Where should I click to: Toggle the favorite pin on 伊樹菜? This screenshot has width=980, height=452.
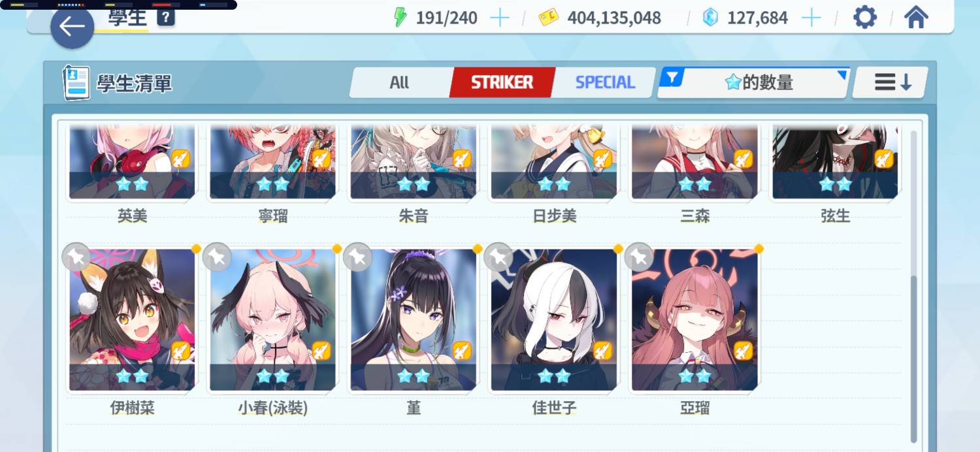(x=76, y=257)
